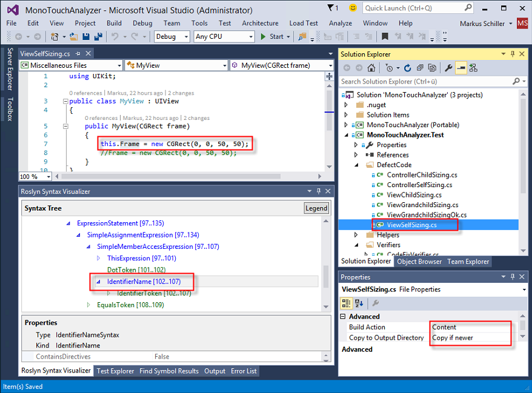Click the Quick Launch search field
The height and width of the screenshot is (393, 532).
[418, 8]
